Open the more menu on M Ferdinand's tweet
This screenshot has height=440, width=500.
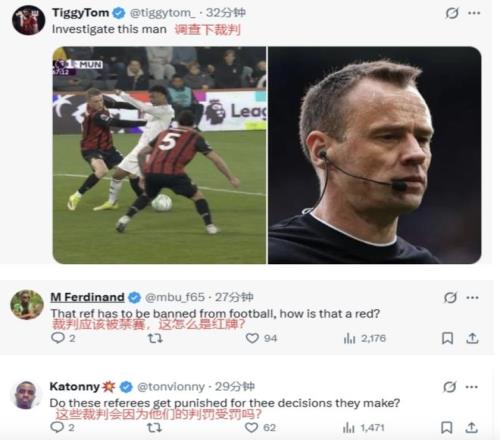point(473,297)
